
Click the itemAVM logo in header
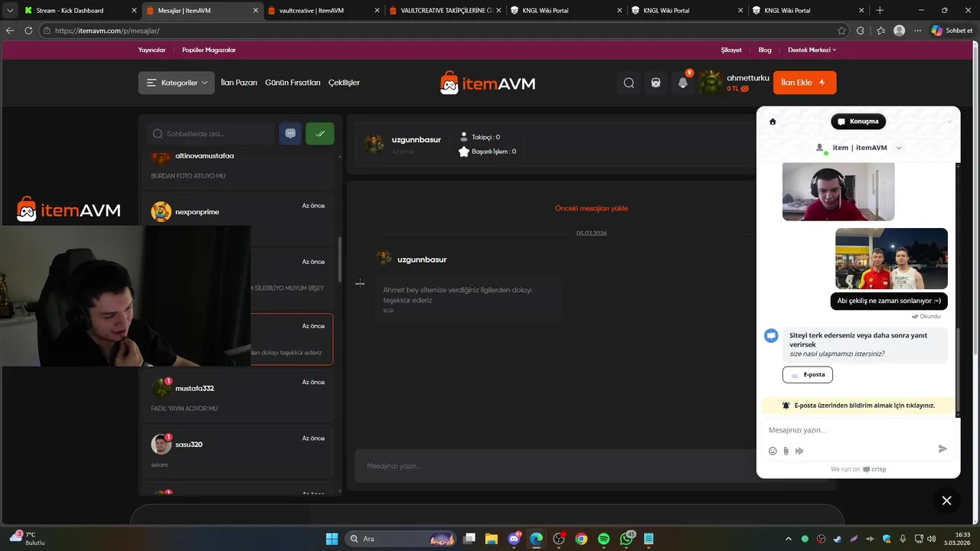(488, 83)
